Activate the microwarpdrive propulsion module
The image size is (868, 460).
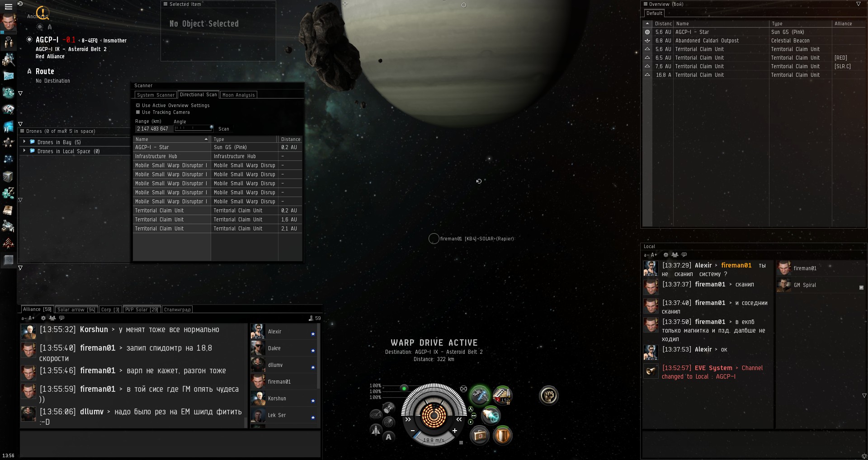coord(491,415)
